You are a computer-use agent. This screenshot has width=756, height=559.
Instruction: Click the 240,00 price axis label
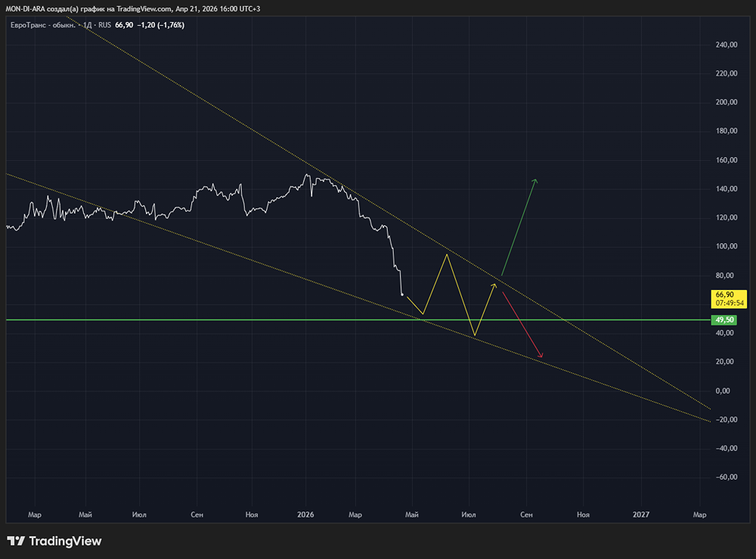[726, 45]
